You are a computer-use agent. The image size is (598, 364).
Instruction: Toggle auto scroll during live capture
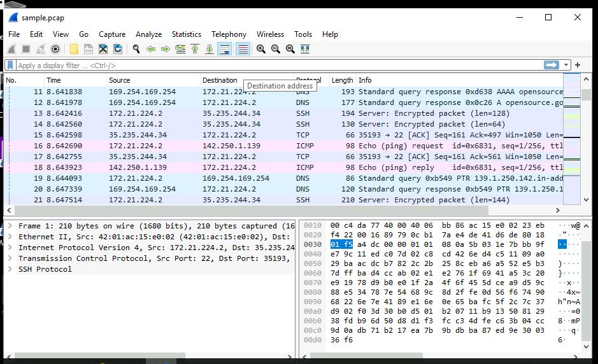coord(225,49)
